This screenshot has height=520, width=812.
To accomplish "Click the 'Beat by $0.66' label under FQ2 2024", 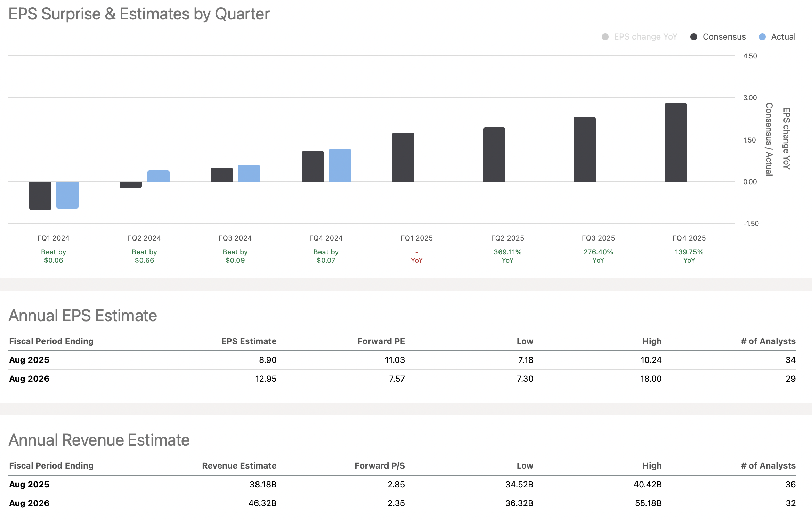I will [x=144, y=256].
